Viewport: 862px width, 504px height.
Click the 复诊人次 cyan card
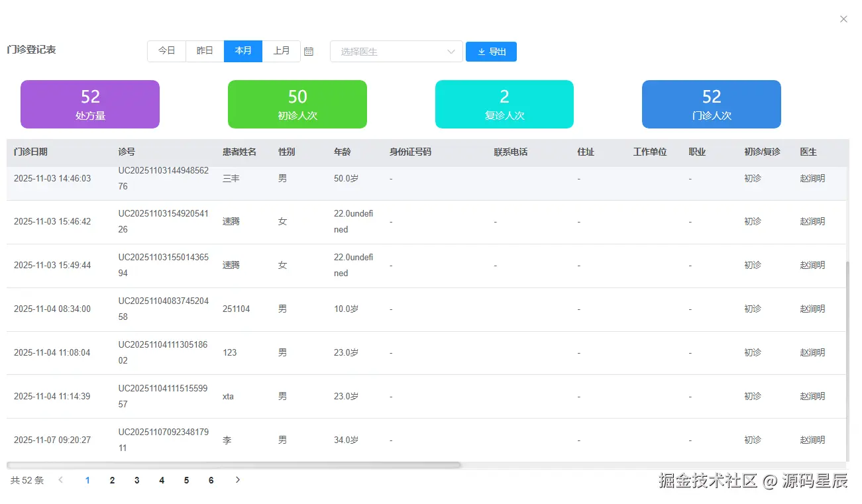[x=504, y=104]
